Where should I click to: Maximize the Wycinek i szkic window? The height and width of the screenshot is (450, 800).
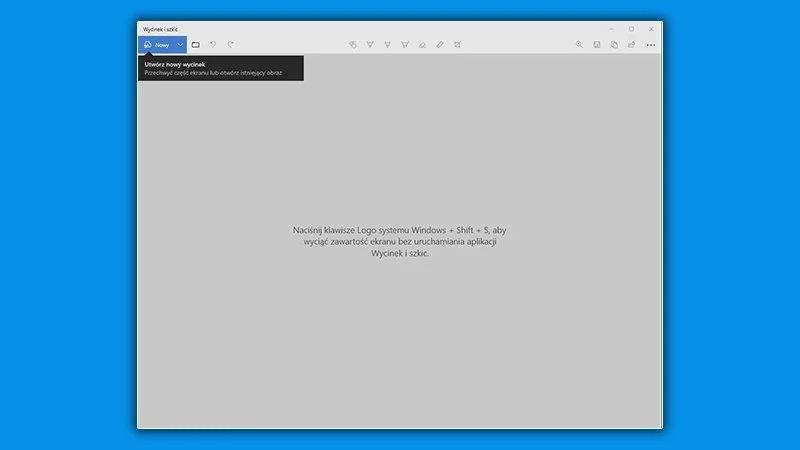tap(631, 29)
